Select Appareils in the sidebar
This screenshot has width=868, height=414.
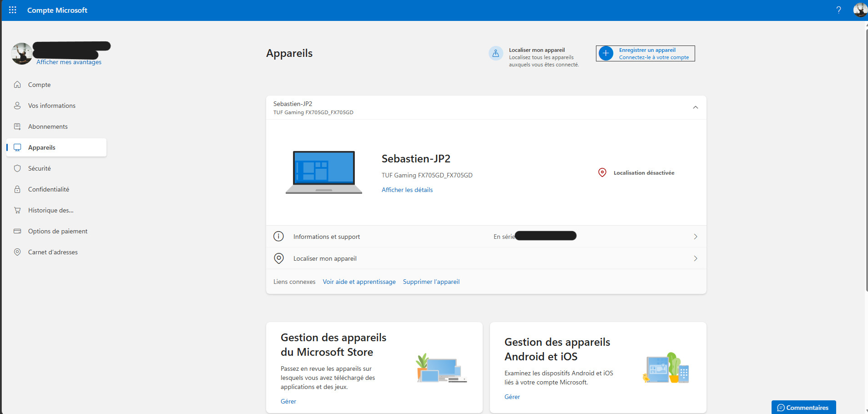point(56,147)
